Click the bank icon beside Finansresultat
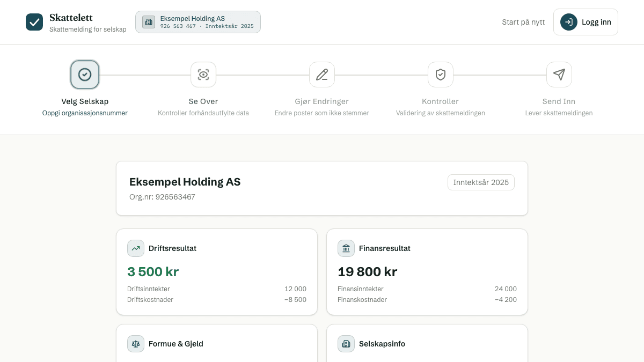The width and height of the screenshot is (644, 362). point(346,248)
